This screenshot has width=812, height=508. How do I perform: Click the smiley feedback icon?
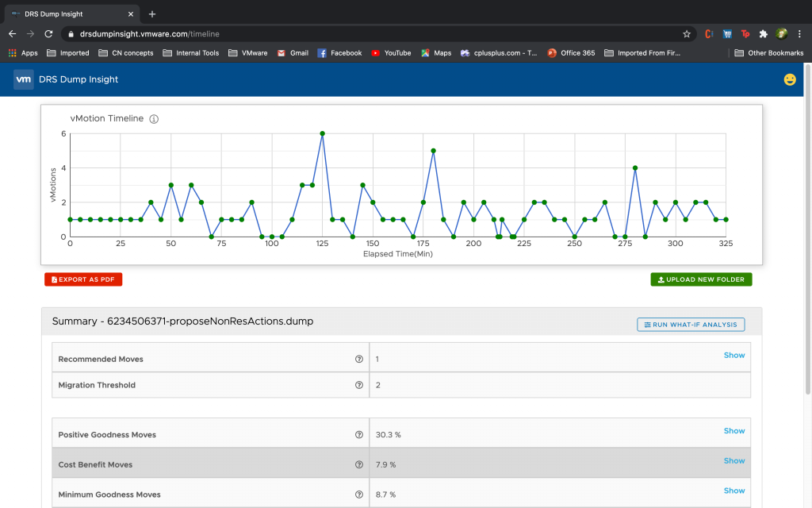789,79
